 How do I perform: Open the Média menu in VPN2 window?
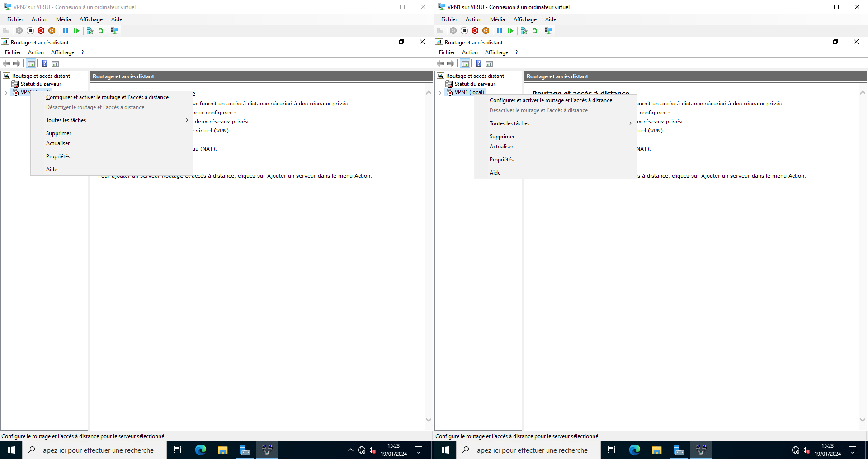point(63,19)
